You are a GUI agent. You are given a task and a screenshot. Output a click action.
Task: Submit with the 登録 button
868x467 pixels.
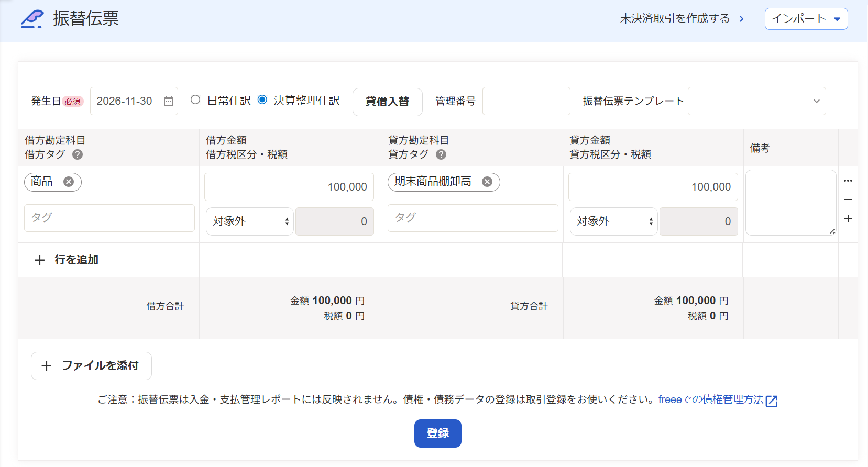(438, 433)
